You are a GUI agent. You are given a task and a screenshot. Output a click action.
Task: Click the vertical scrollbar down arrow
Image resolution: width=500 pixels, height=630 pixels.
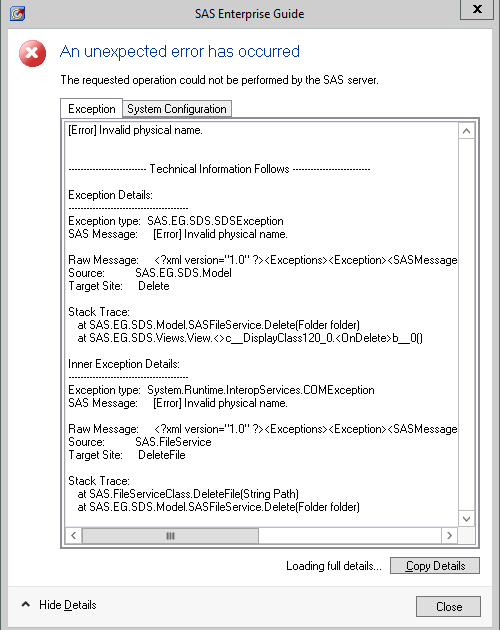pos(466,519)
